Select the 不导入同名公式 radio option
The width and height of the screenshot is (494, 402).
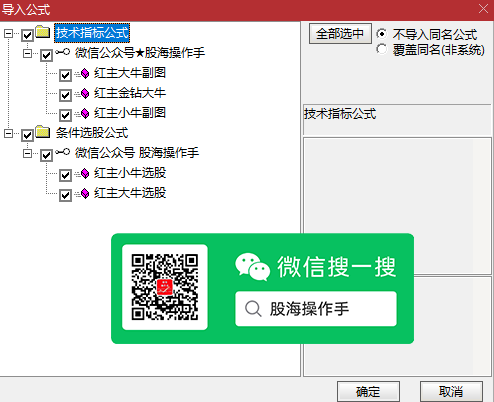pos(382,34)
